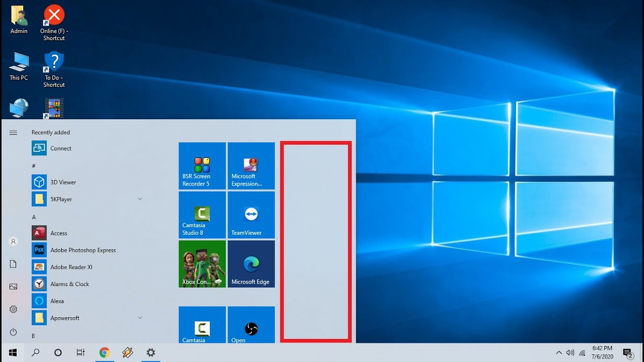The image size is (644, 362).
Task: Open the BSR Screen Recorder 5 tile
Action: tap(202, 166)
